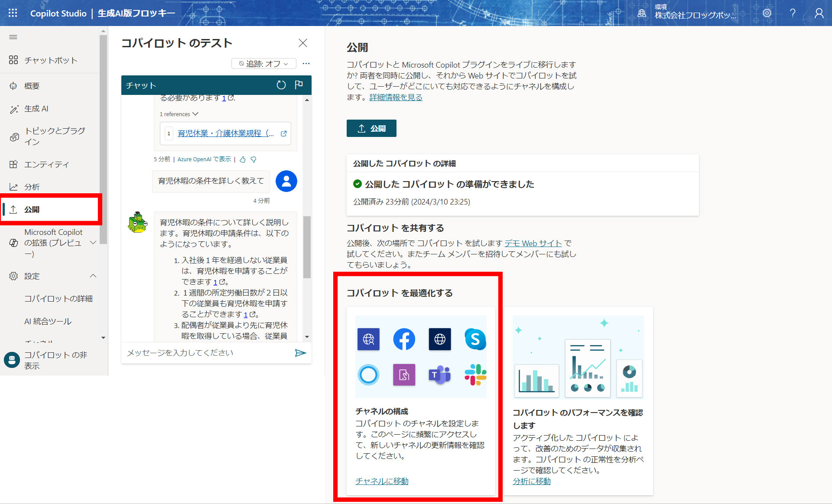Open the help question mark icon

[793, 13]
